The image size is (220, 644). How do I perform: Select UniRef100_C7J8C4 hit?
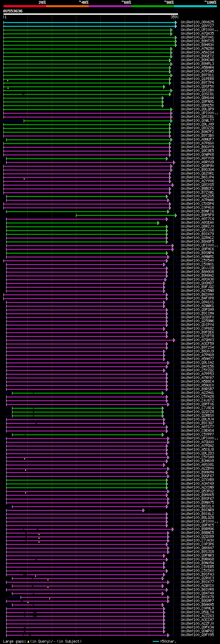(197, 408)
